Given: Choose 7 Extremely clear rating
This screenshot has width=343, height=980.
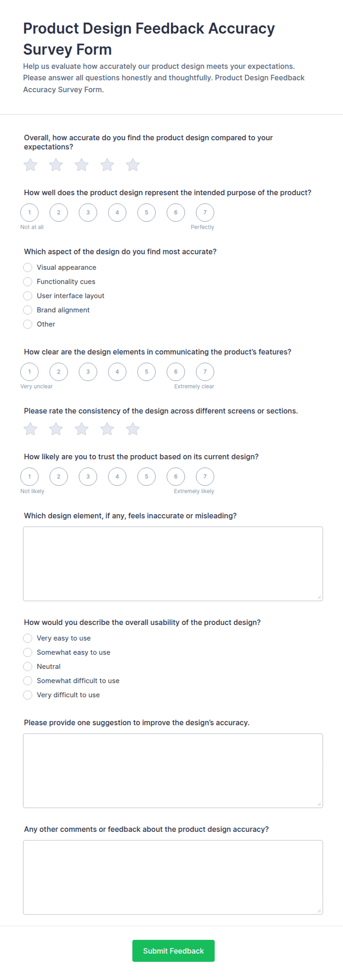Looking at the screenshot, I should [x=205, y=372].
